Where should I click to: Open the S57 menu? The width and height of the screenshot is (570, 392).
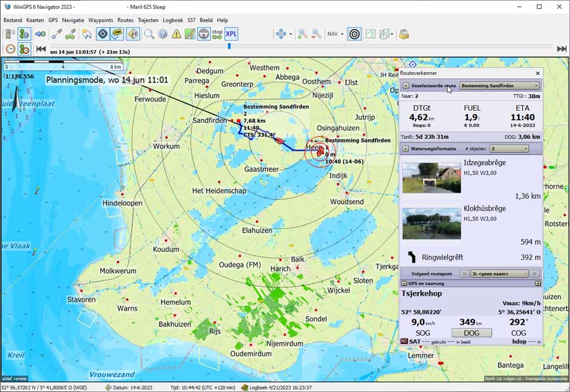(191, 20)
